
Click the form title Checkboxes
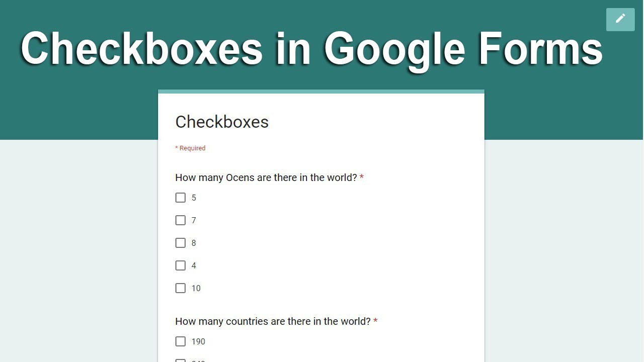click(x=222, y=122)
